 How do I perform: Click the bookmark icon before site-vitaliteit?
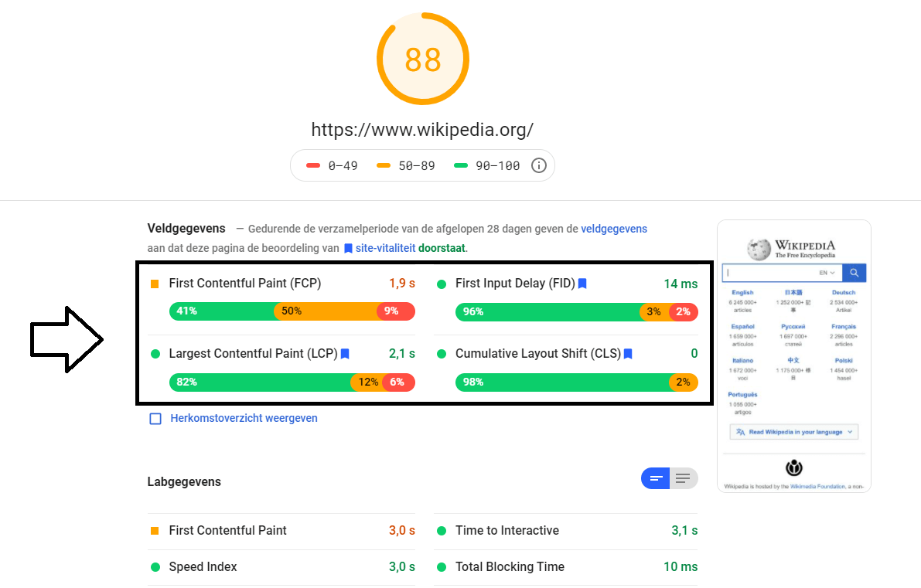pyautogui.click(x=347, y=249)
